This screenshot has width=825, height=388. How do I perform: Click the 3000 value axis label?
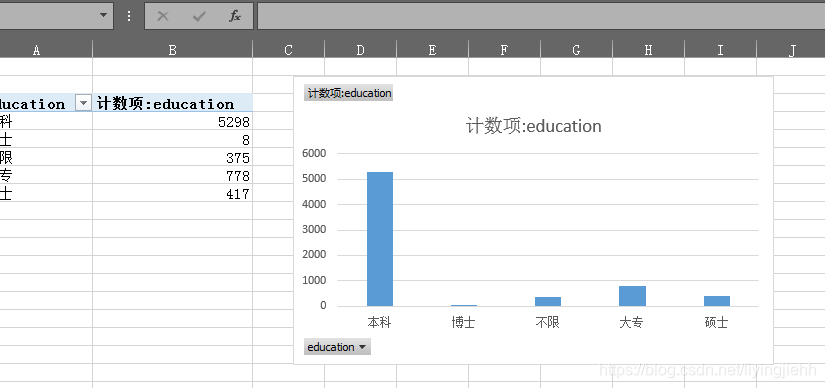tap(315, 230)
